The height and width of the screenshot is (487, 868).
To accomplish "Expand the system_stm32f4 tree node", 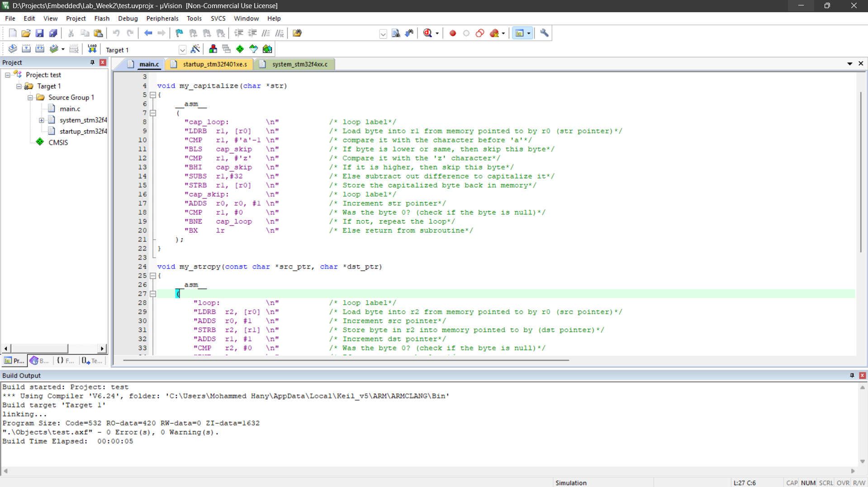I will click(x=41, y=120).
